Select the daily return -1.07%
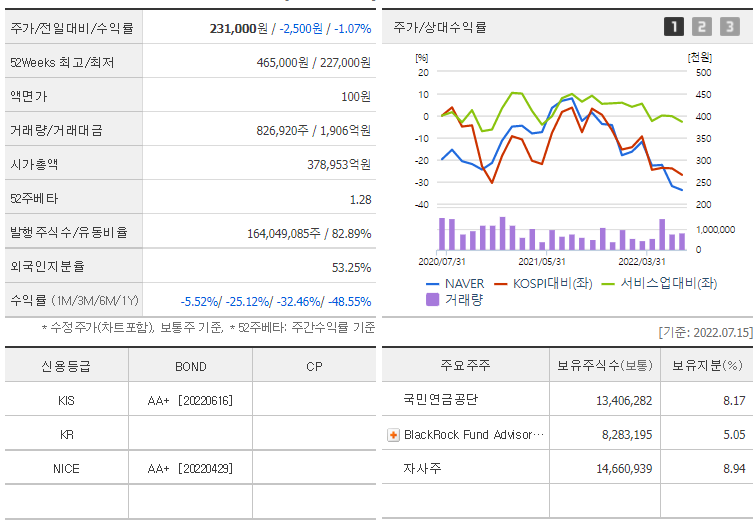This screenshot has width=756, height=523. [x=353, y=29]
